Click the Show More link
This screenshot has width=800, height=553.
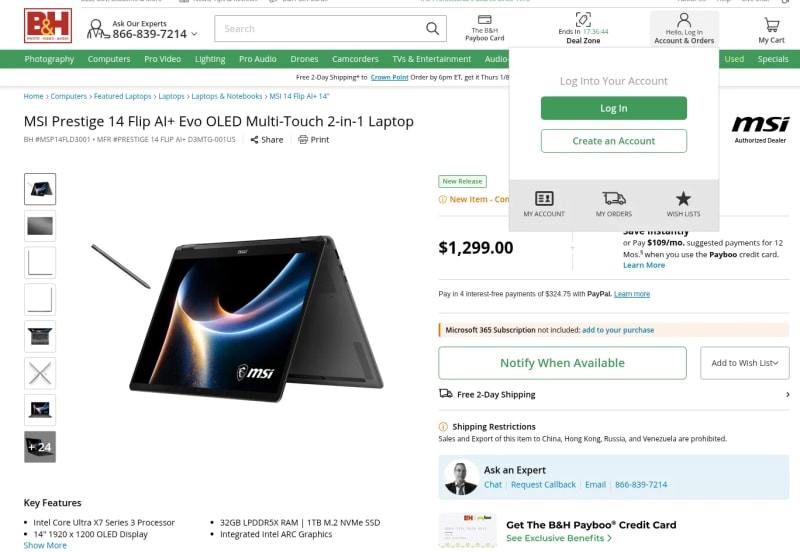[45, 545]
